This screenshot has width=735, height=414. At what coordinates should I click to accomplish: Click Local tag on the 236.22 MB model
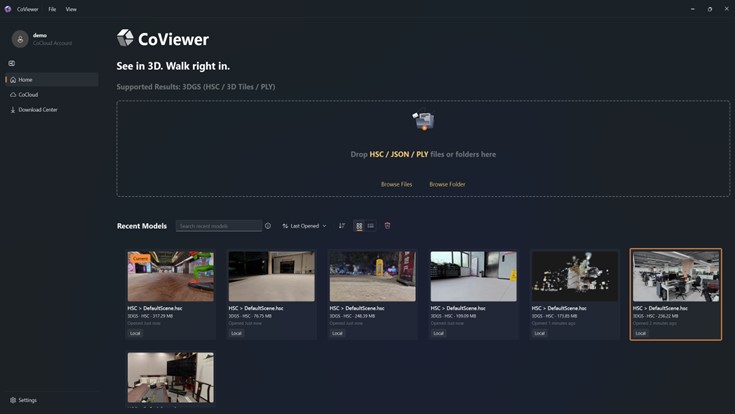pyautogui.click(x=641, y=333)
